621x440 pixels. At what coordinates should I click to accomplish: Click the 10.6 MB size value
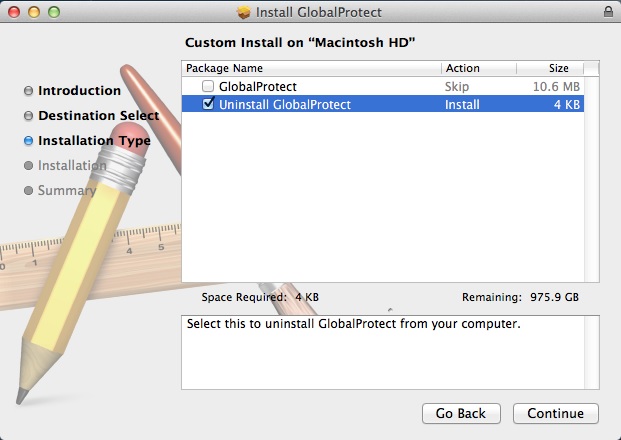click(556, 86)
